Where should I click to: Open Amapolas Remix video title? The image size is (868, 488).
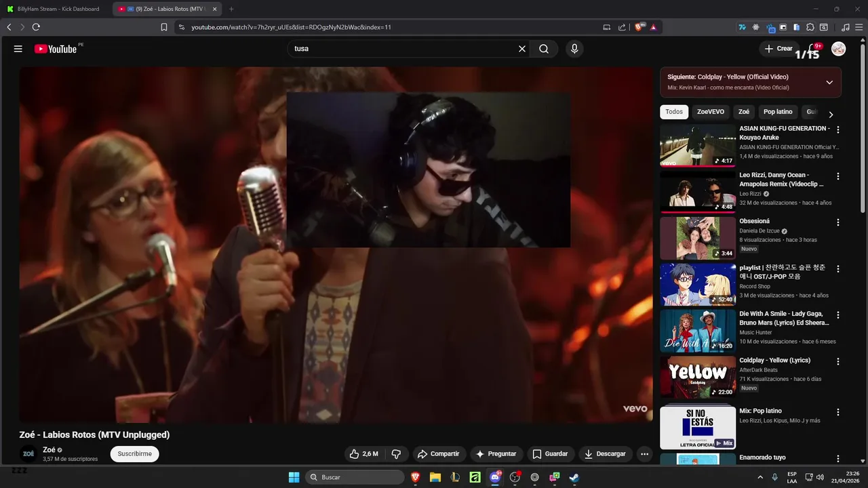coord(781,179)
